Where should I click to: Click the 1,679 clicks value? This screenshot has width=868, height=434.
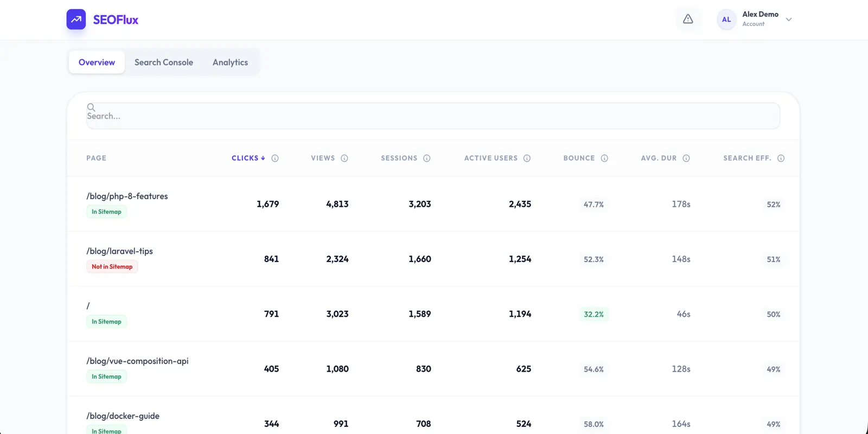pyautogui.click(x=267, y=205)
